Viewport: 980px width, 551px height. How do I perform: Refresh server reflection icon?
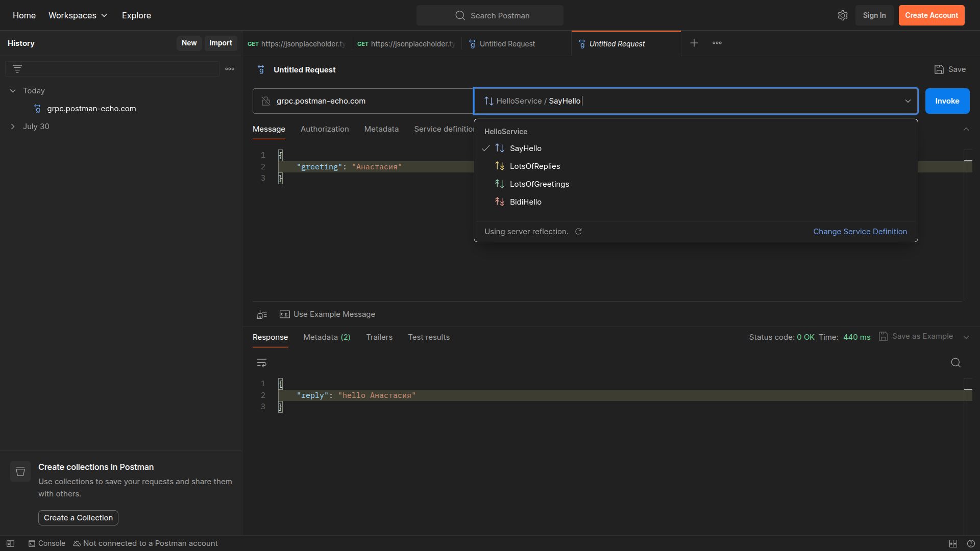[578, 232]
